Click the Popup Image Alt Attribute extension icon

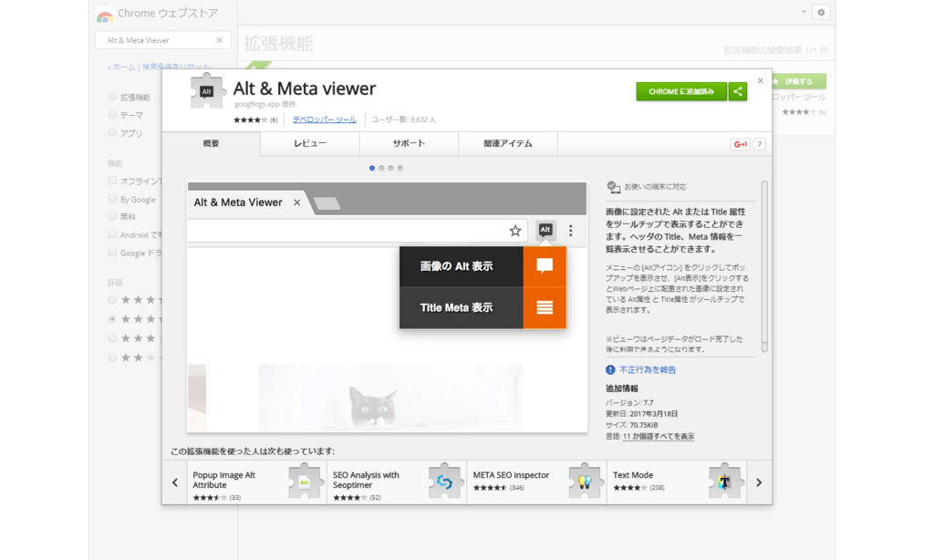coord(305,482)
